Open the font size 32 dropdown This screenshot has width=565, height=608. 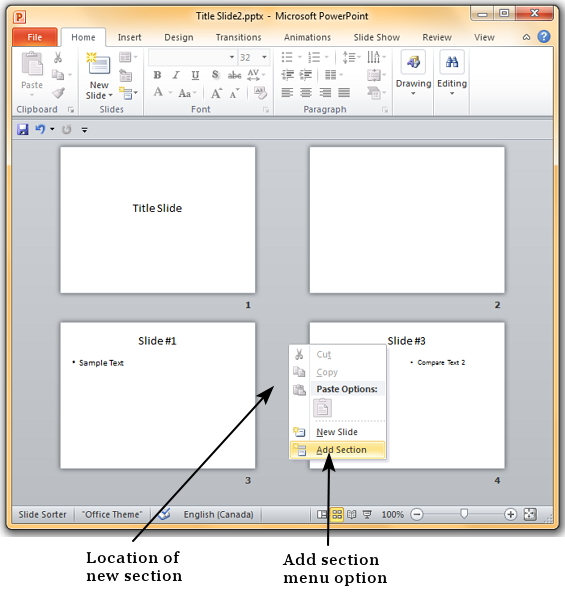(x=264, y=57)
